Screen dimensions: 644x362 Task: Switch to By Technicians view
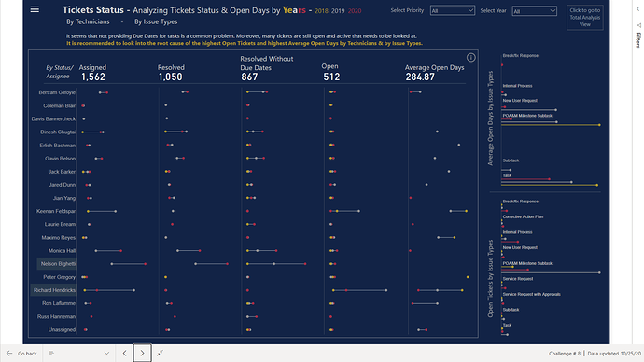point(88,21)
